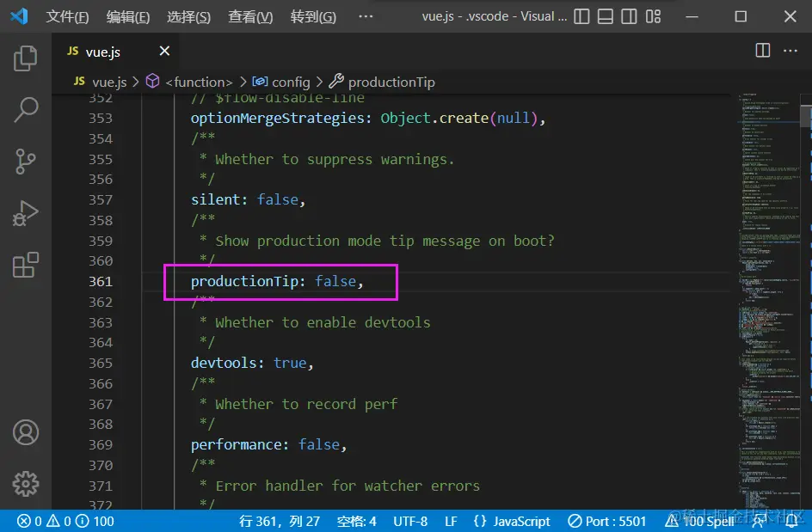Open the 选择(S) menu

188,16
